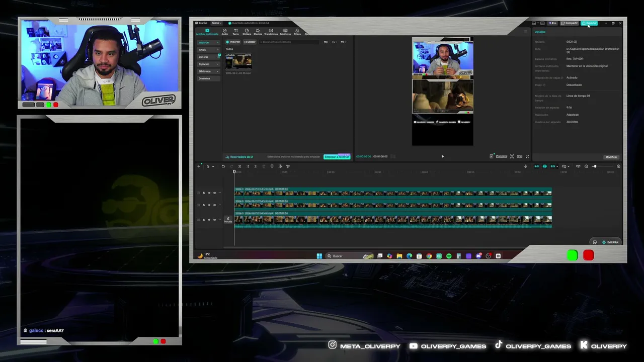The height and width of the screenshot is (362, 644).
Task: Open the EditPilot button
Action: [610, 242]
